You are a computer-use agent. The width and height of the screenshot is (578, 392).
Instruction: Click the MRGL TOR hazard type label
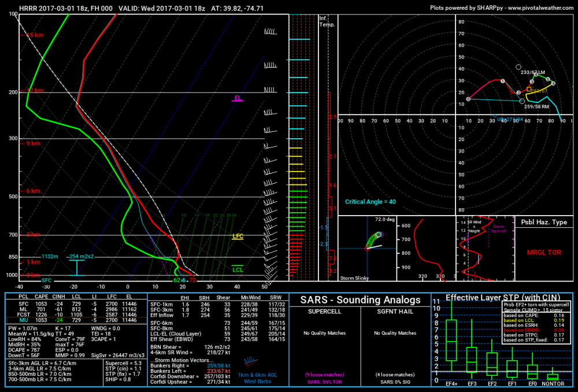pyautogui.click(x=544, y=253)
